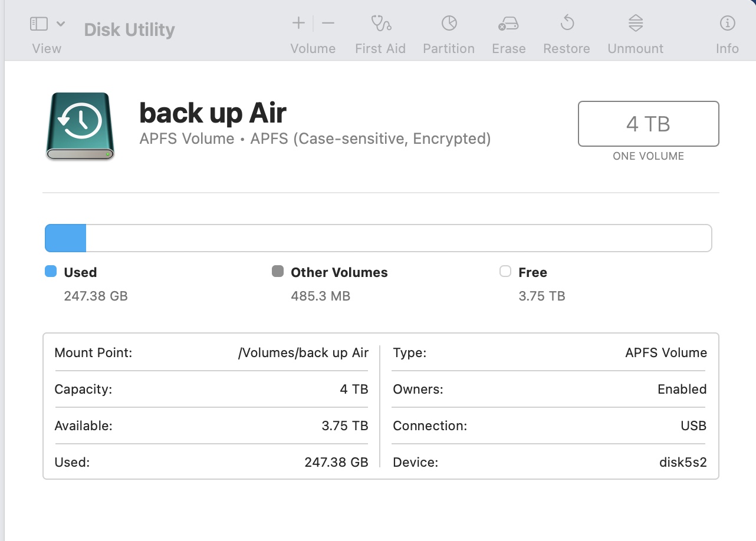This screenshot has height=541, width=756.
Task: Click the 4 TB capacity box
Action: (648, 124)
